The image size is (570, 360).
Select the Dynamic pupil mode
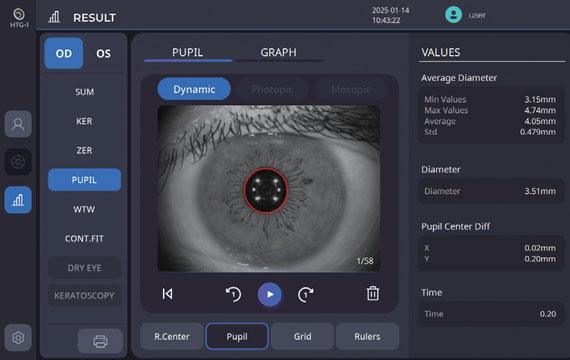[194, 89]
